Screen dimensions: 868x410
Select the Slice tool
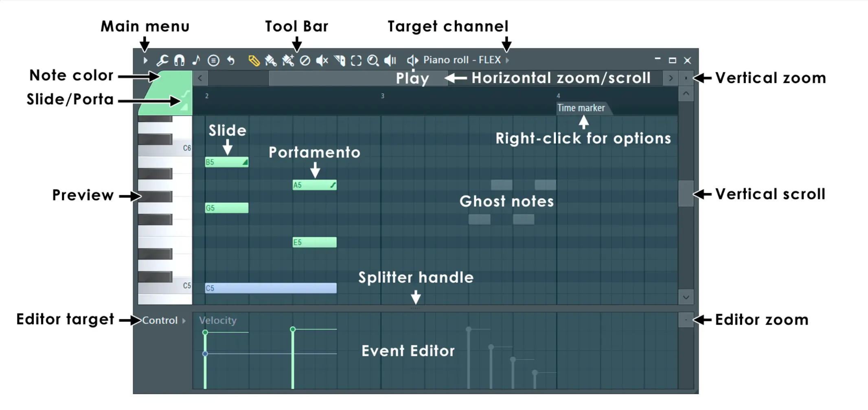339,61
